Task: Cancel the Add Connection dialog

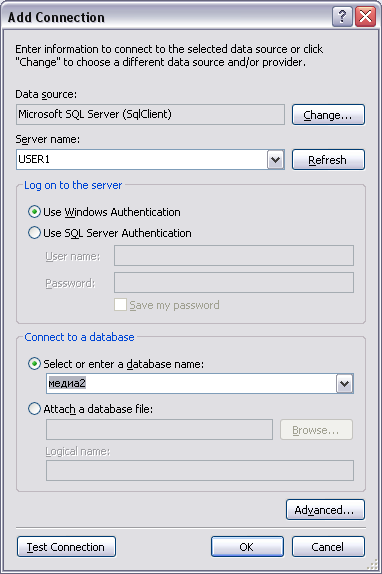Action: [328, 547]
